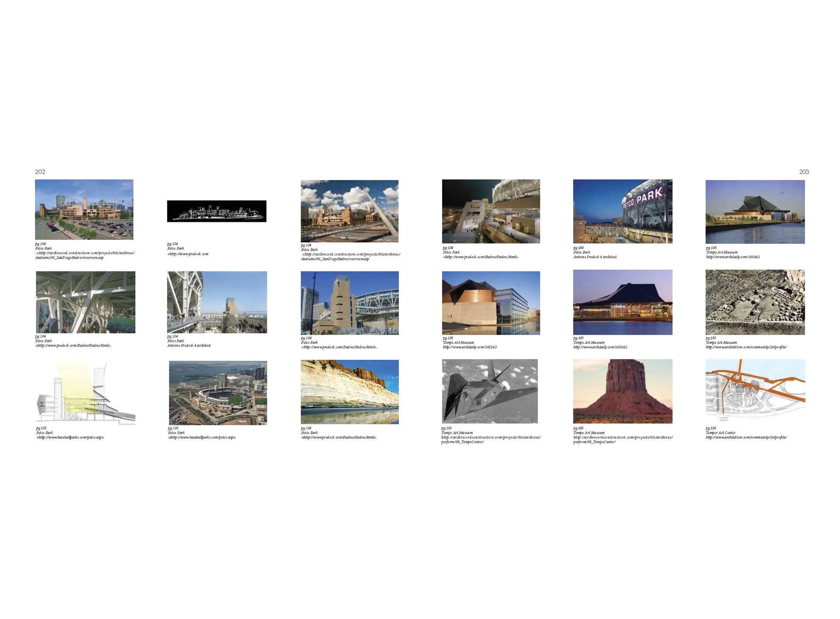The height and width of the screenshot is (619, 840).
Task: Select the section drawing with yellow light beam
Action: [x=86, y=392]
